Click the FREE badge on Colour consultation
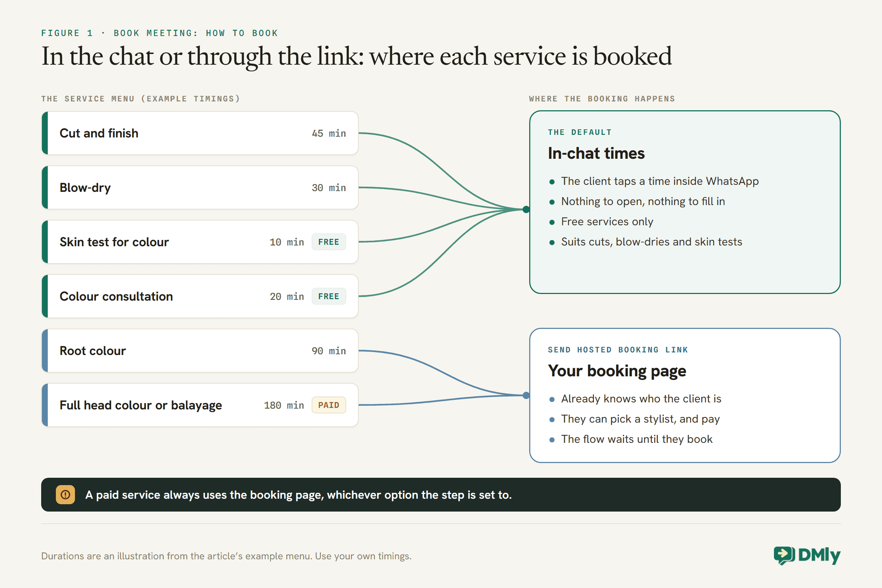This screenshot has height=588, width=882. point(329,296)
